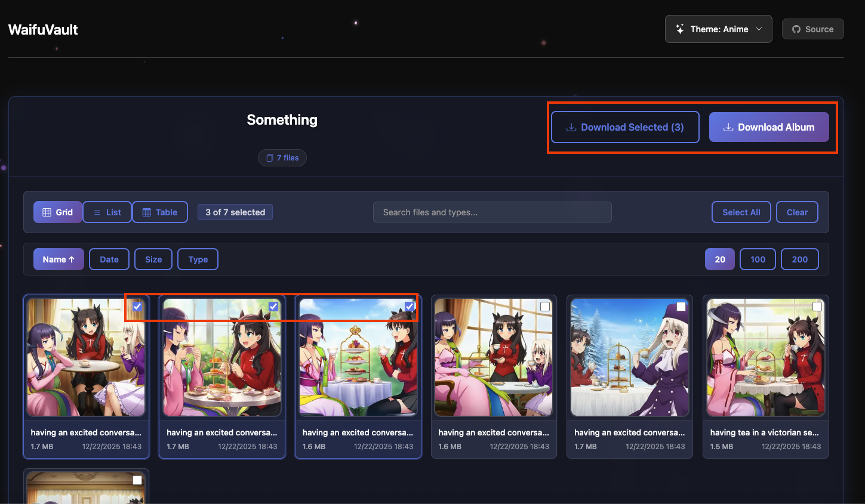Click the Download Album button

(769, 127)
